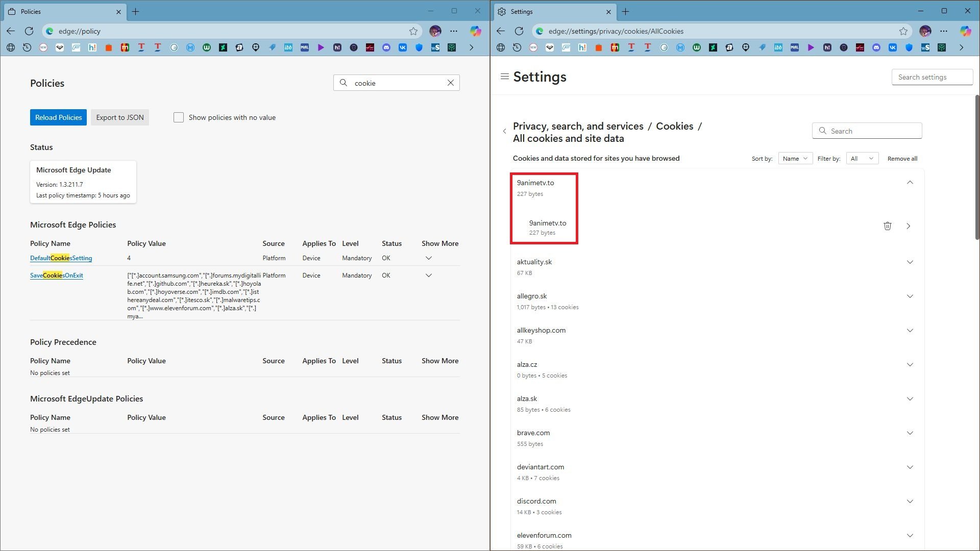Focus the cookies Search field
980x551 pixels.
click(867, 131)
